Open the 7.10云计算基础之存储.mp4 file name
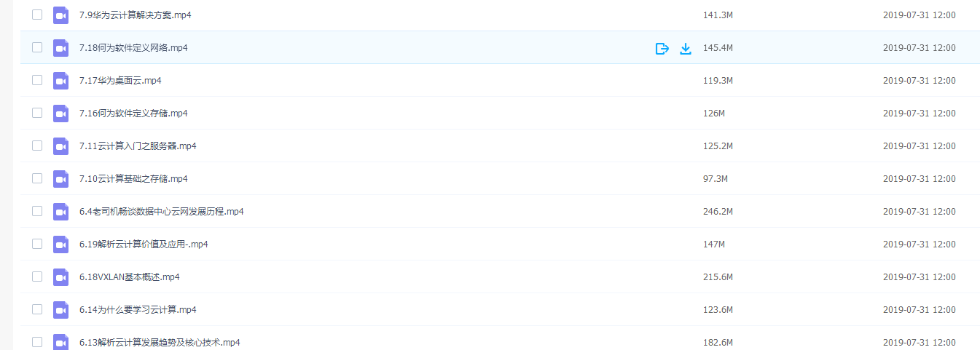 pyautogui.click(x=133, y=179)
